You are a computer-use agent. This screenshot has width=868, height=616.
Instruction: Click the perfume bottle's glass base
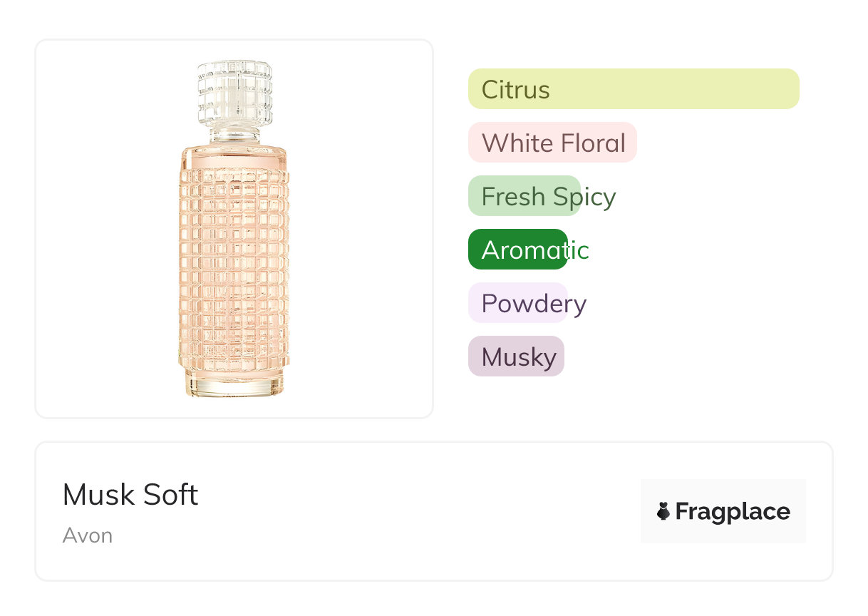coord(234,384)
